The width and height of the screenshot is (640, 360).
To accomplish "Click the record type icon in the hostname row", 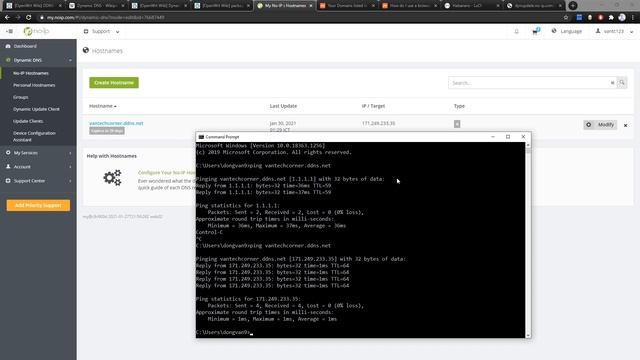I will (x=457, y=124).
